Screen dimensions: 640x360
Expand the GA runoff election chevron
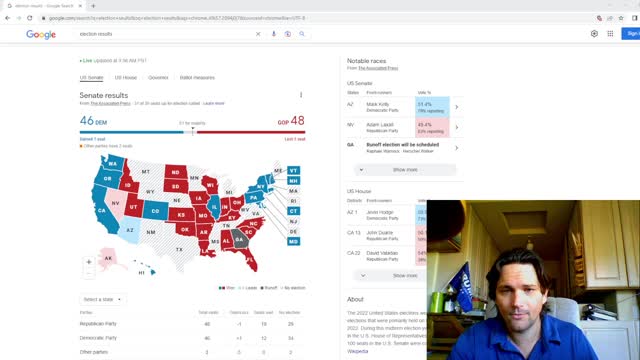coord(457,148)
